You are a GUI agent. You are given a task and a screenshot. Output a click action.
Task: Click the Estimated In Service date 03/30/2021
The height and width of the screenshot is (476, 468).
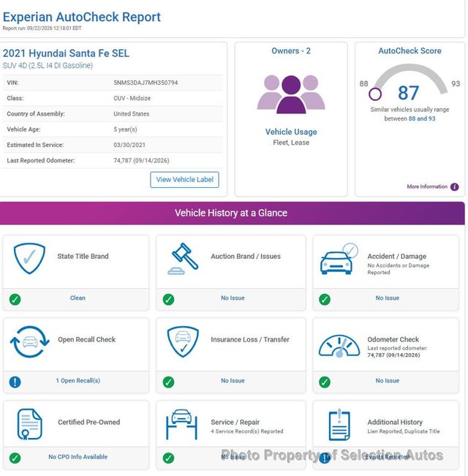(x=129, y=145)
